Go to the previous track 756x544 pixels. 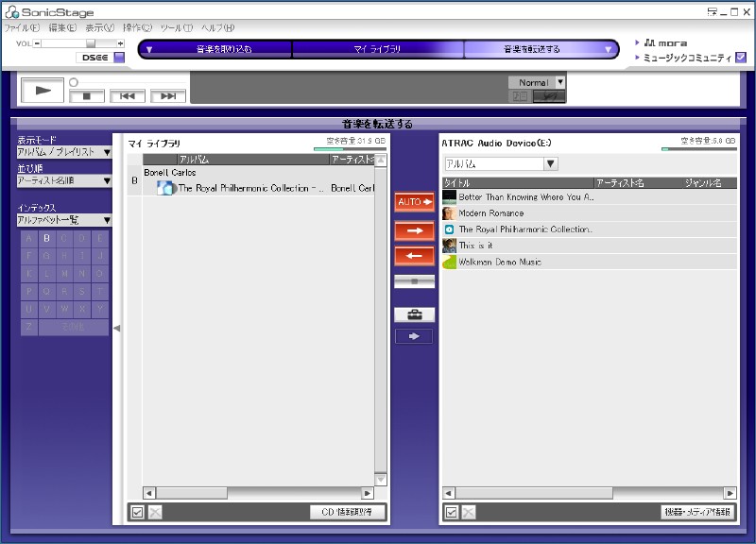pyautogui.click(x=128, y=95)
